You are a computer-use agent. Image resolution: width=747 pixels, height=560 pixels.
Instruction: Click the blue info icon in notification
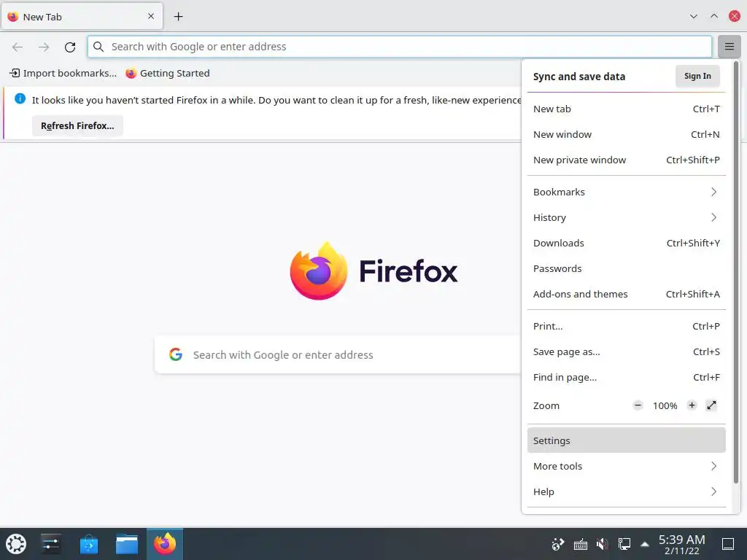pos(20,99)
